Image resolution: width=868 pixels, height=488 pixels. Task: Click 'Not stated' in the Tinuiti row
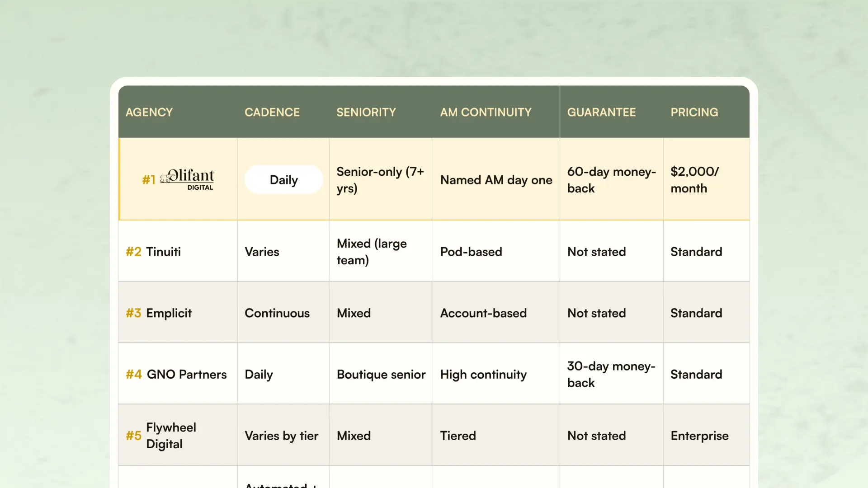(612, 251)
